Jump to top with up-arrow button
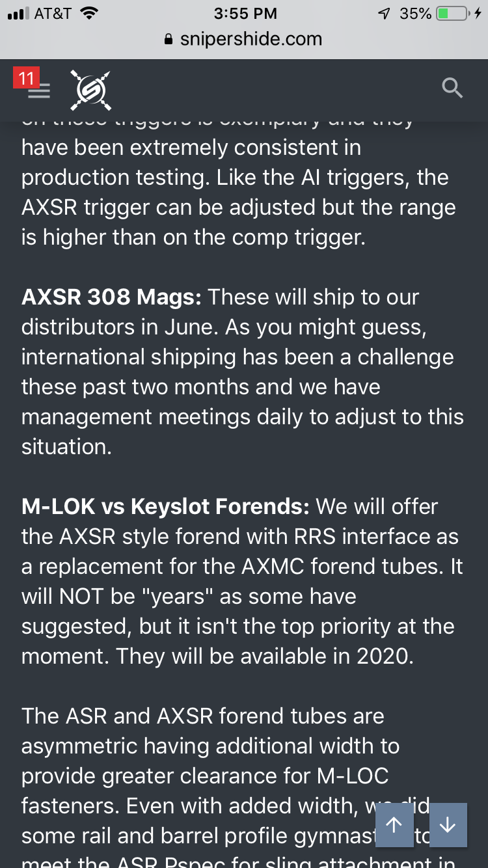 (x=394, y=825)
